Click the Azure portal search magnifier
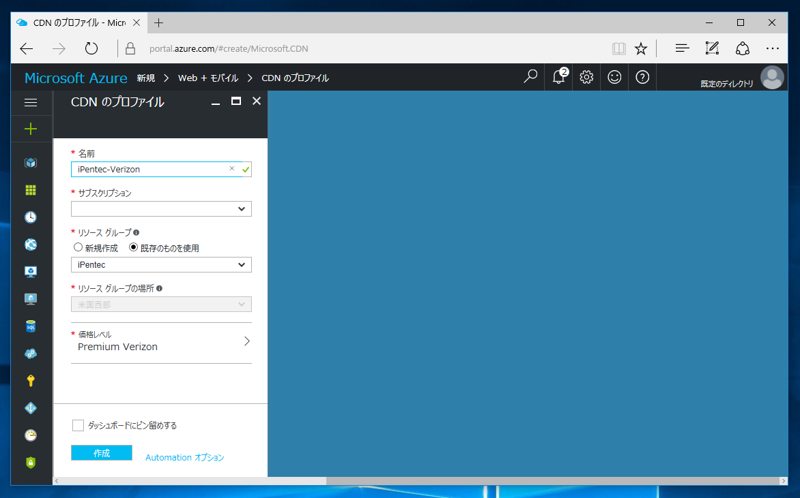Viewport: 800px width, 498px height. coord(531,77)
